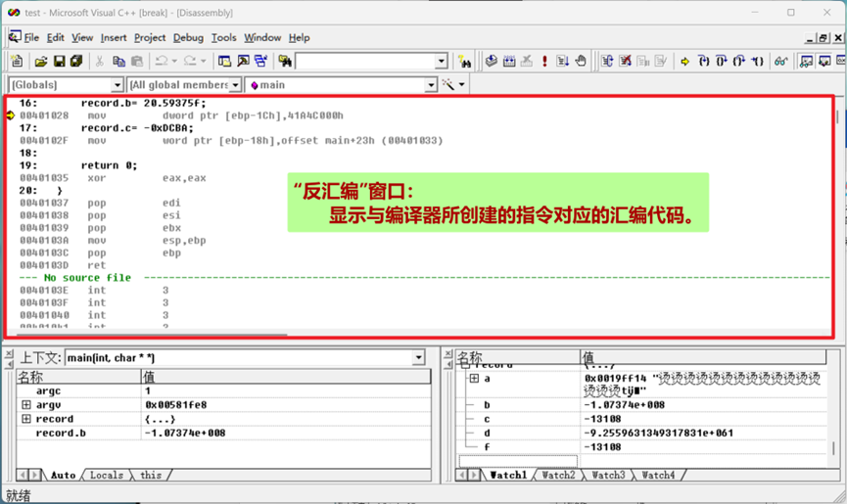Open the All global members dropdown
This screenshot has height=504, width=847.
pos(235,85)
